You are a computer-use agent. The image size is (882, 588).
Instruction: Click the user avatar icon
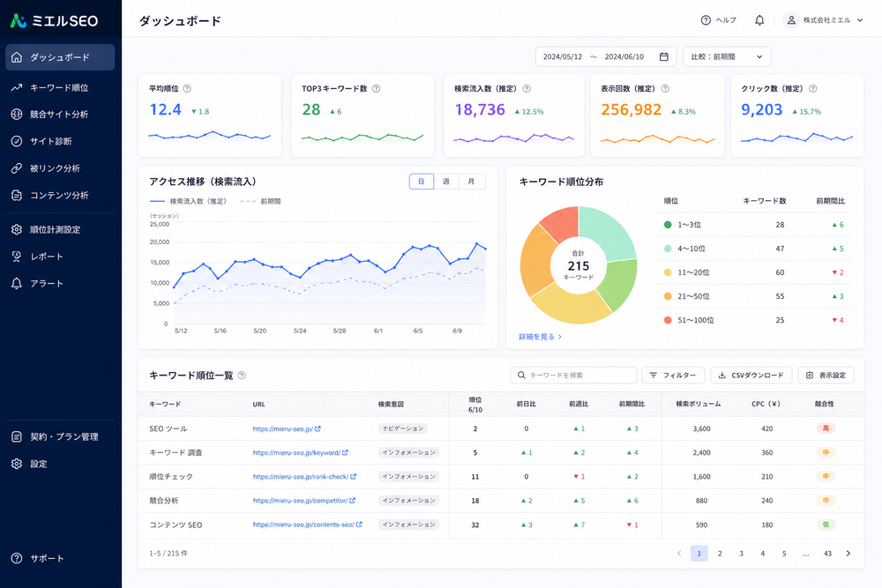[791, 20]
